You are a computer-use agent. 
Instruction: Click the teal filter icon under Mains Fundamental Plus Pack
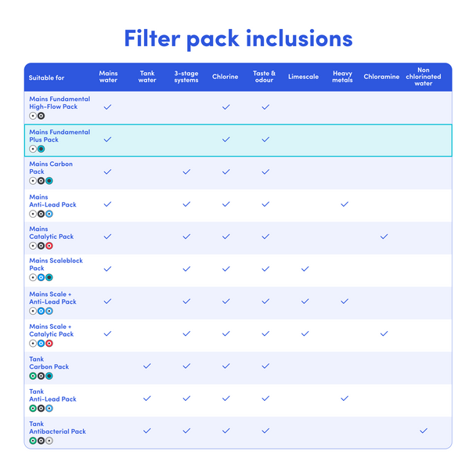coord(41,149)
